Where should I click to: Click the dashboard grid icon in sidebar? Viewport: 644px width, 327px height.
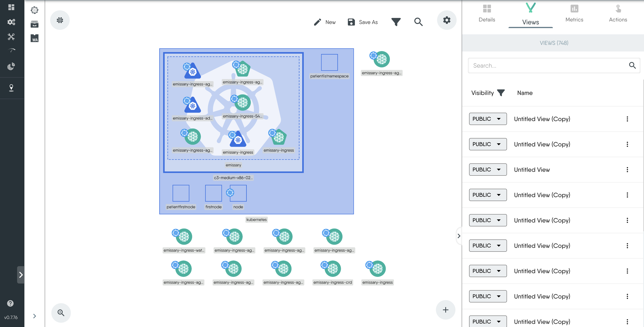tap(11, 7)
